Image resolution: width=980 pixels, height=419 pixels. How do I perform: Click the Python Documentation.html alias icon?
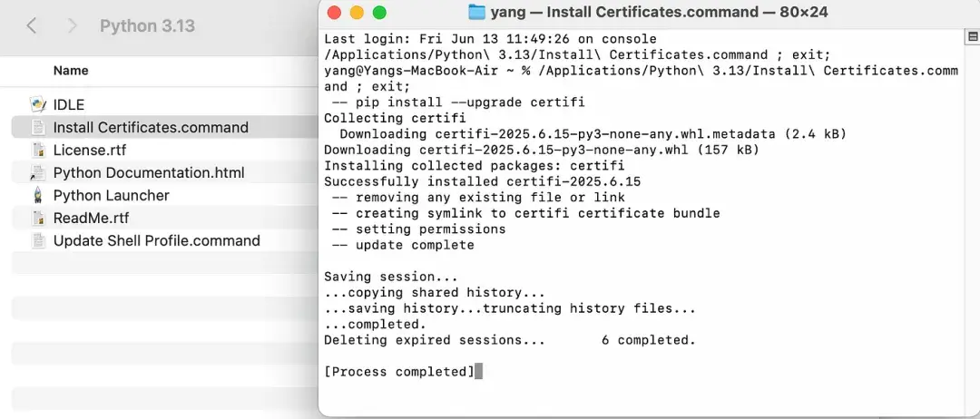38,172
